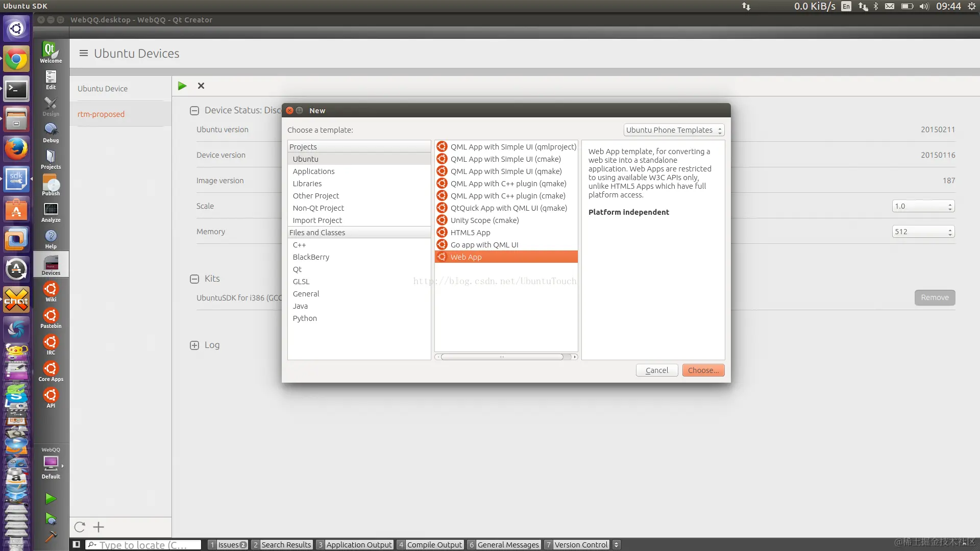Click the add device plus icon
Viewport: 980px width, 551px height.
coord(99,527)
